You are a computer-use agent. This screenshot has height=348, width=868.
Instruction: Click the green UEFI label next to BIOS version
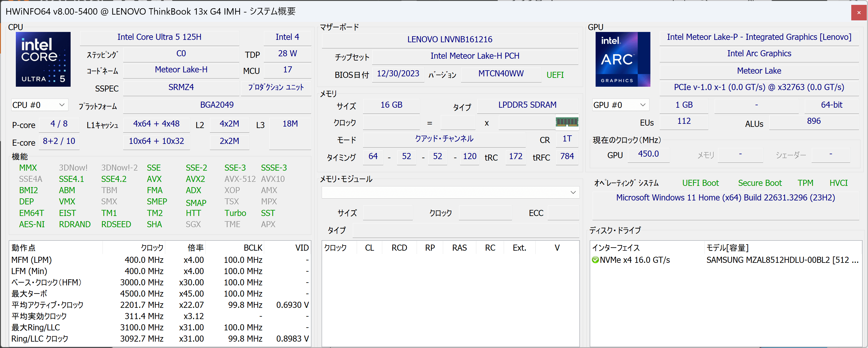[x=555, y=75]
